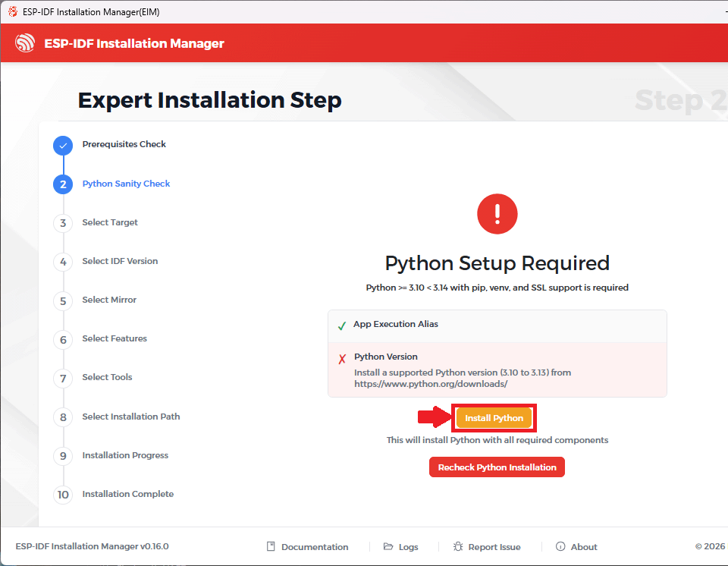Screen dimensions: 728x566
Task: Click the red X beside Python Version
Action: (342, 359)
